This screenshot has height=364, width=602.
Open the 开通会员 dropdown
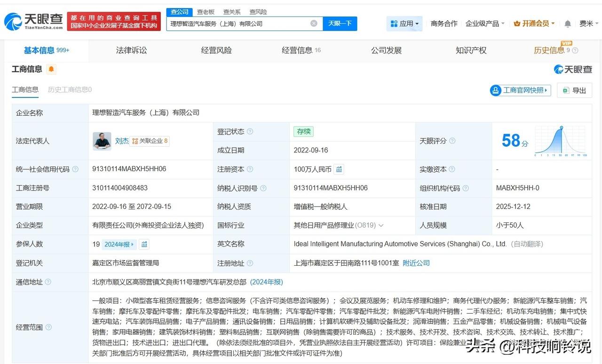(x=534, y=24)
